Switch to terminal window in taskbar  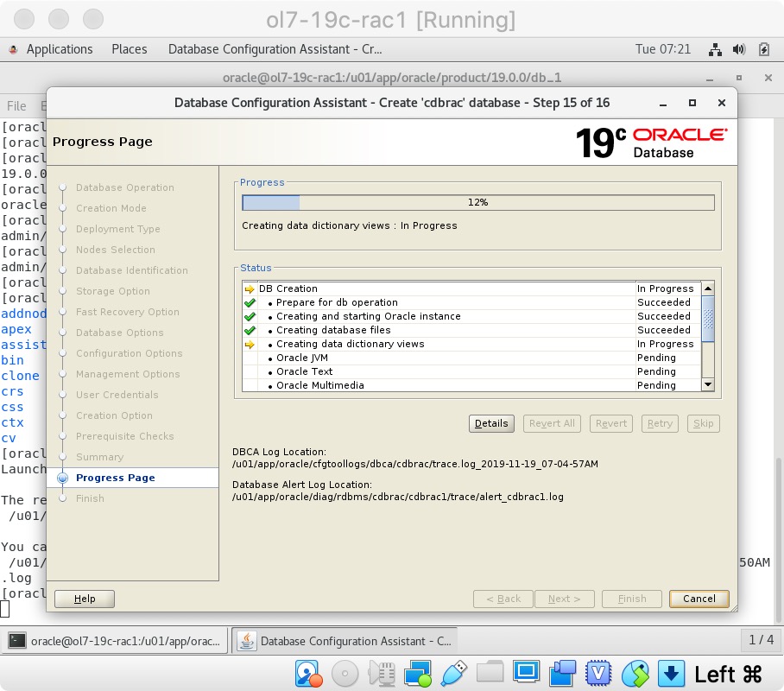click(117, 641)
